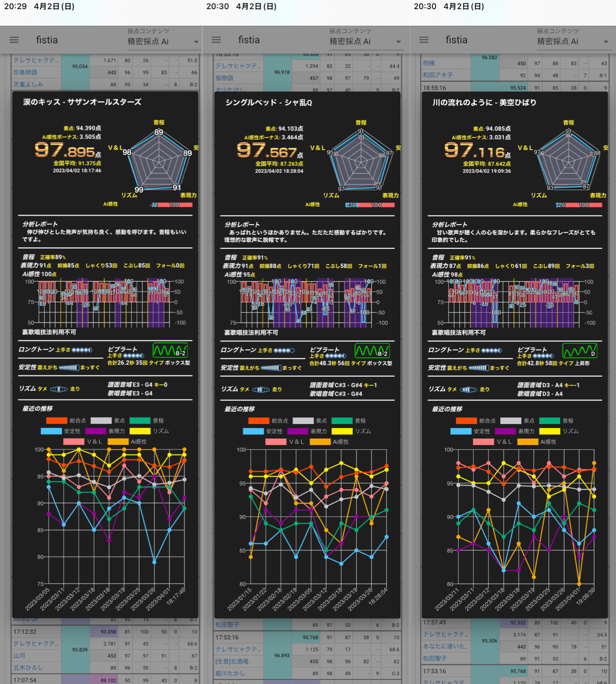
Task: Toggle the 総合点 legend in the 涙のキッス trend chart
Action: pyautogui.click(x=66, y=421)
